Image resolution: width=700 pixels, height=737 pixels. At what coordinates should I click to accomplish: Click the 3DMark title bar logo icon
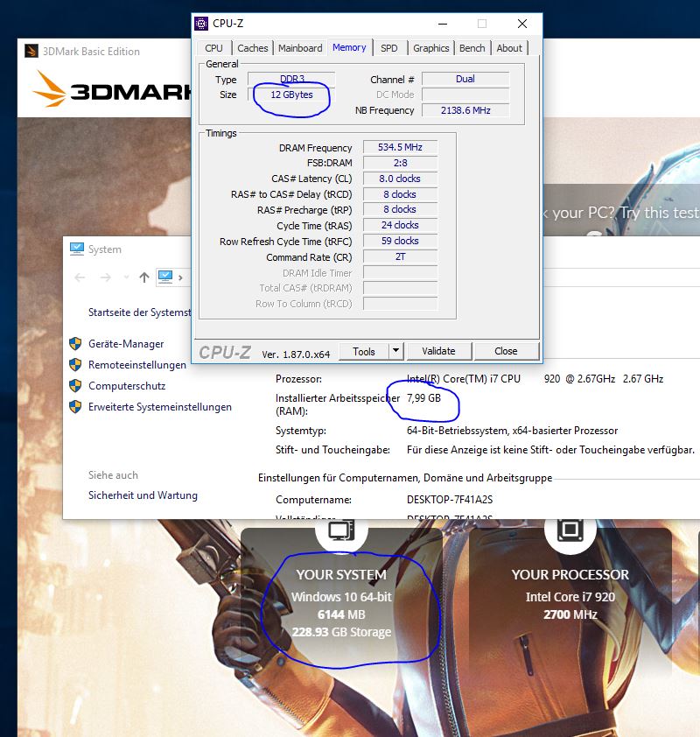[31, 51]
